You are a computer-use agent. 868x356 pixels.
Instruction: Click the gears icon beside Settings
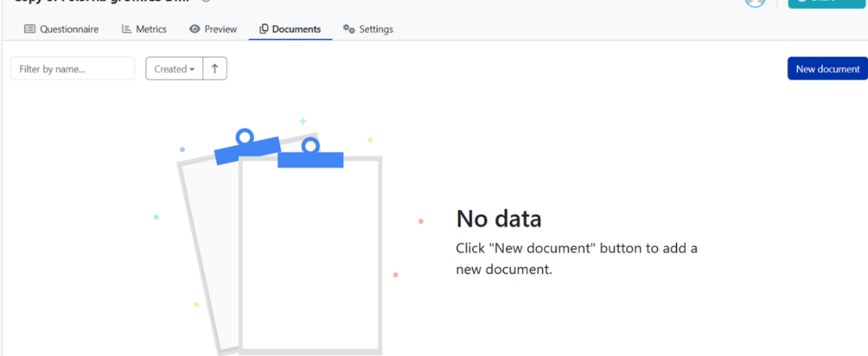tap(348, 29)
